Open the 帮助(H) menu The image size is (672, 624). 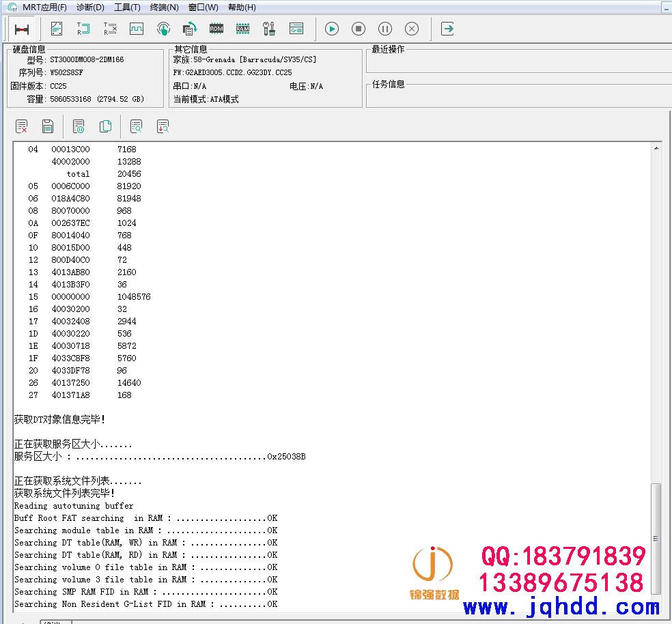point(242,8)
